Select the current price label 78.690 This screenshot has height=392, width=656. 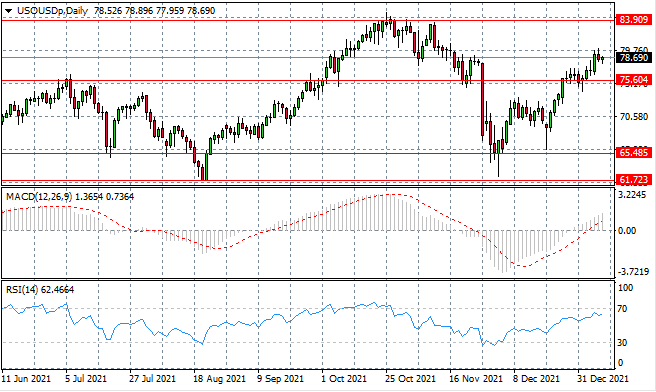click(633, 58)
